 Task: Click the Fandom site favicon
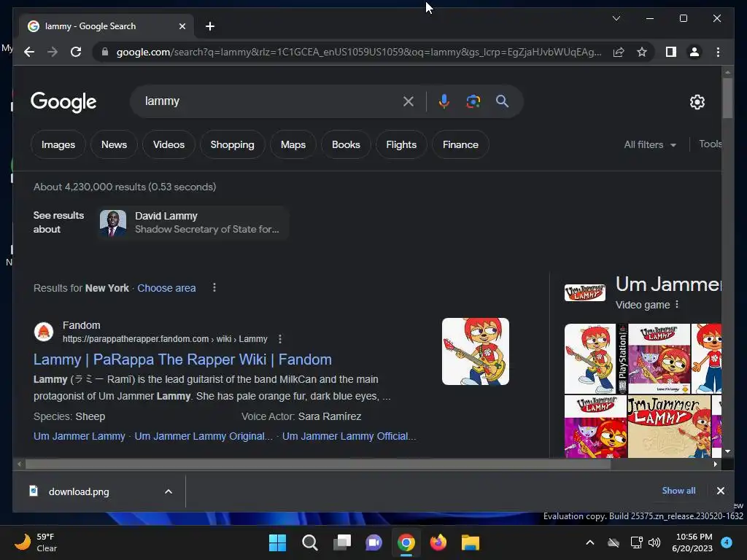(x=44, y=332)
